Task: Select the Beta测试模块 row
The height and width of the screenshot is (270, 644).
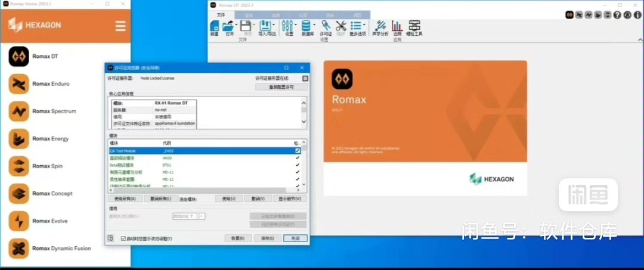Action: coord(205,165)
